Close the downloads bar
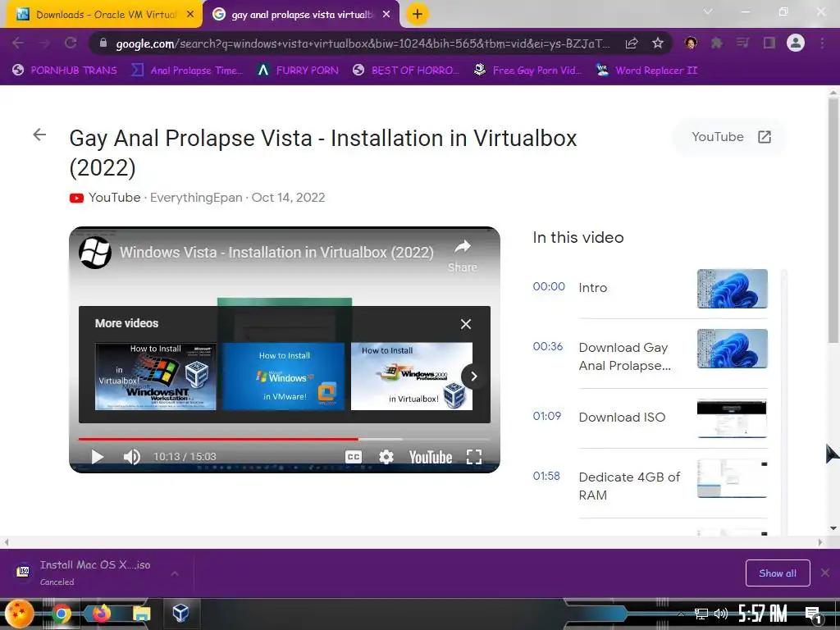This screenshot has width=840, height=630. tap(825, 573)
